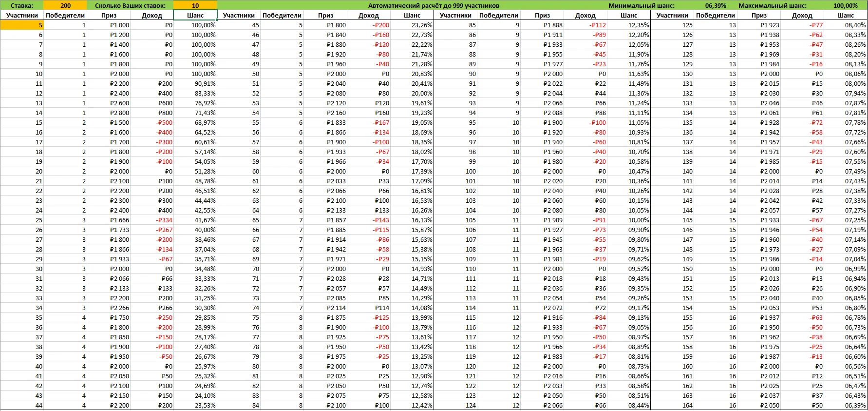This screenshot has height=411, width=868.
Task: Click the participants cell 45
Action: [239, 25]
